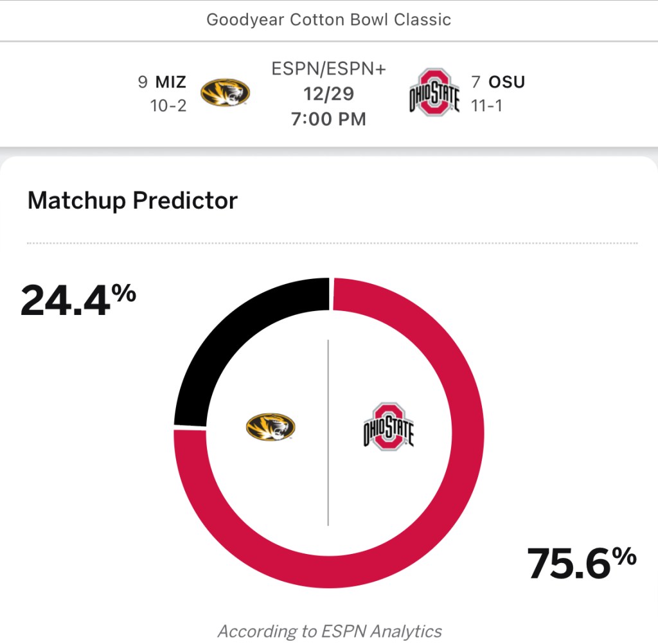Tap Missouri's 10-2 record
658x644 pixels.
coord(168,105)
